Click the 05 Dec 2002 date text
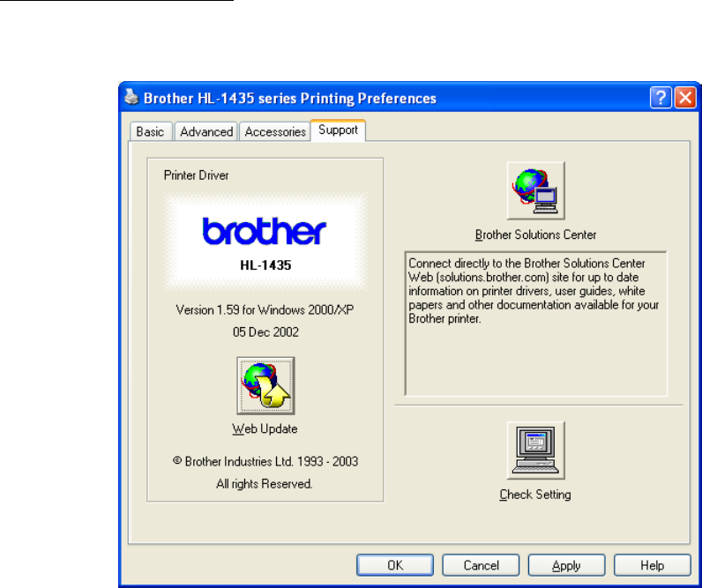Screen dimensions: 702x588 [265, 332]
